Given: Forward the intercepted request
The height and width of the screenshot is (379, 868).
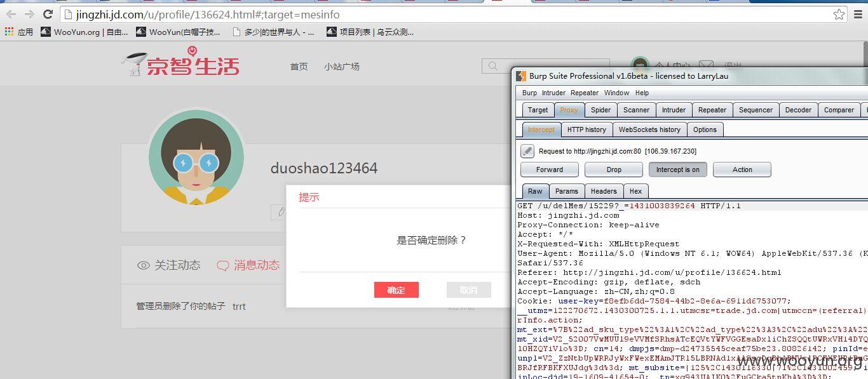Looking at the screenshot, I should [x=550, y=170].
